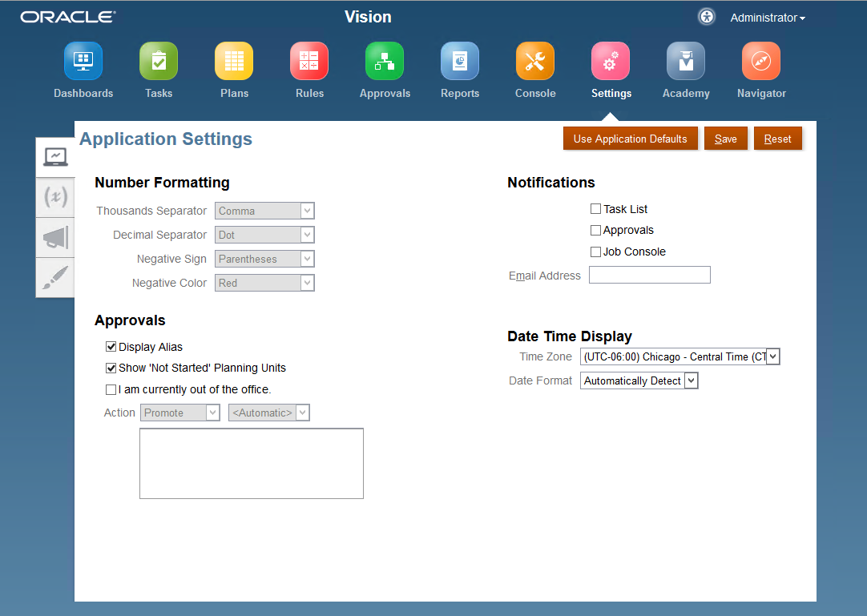Open the Tasks clipboard icon

159,61
